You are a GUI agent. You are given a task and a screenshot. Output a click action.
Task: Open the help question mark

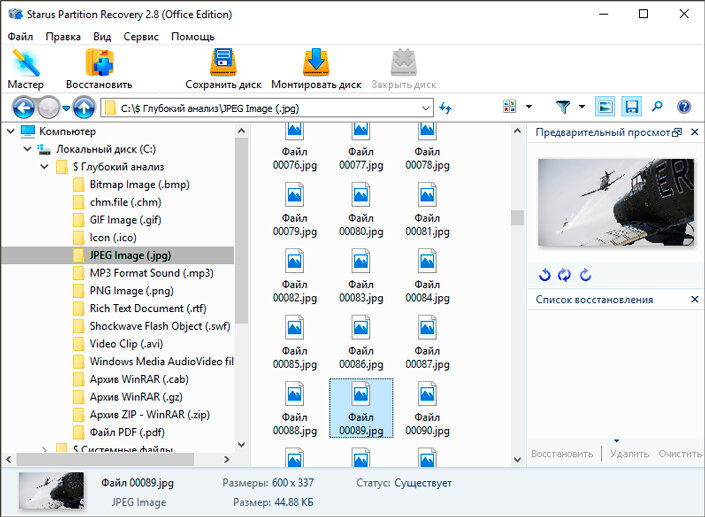coord(684,107)
